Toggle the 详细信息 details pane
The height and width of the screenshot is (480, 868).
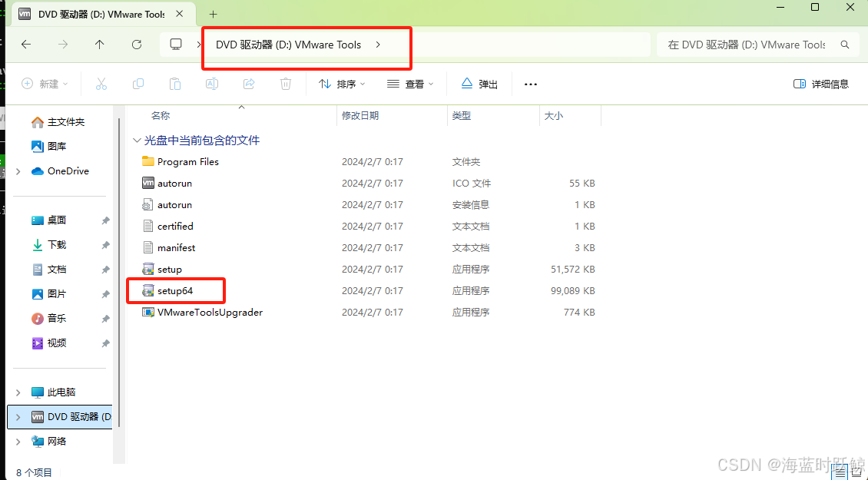pos(821,84)
